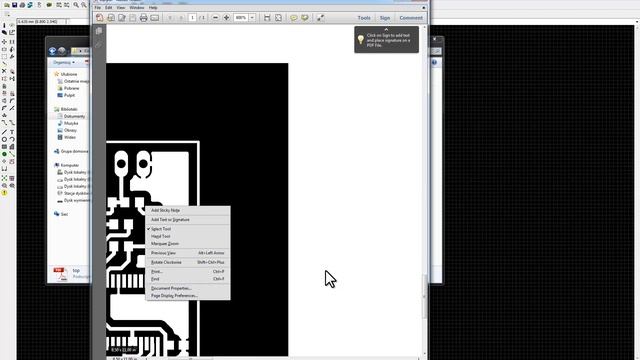Screen dimensions: 640x360
Task: Click the yellow warning errors icon in the PCB editor palette
Action: [x=4, y=193]
